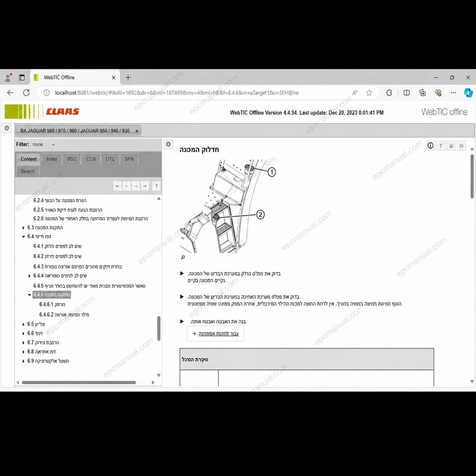The width and height of the screenshot is (476, 476).
Task: Go to the first navigation arrow in the tree toolbar
Action: coord(118,186)
